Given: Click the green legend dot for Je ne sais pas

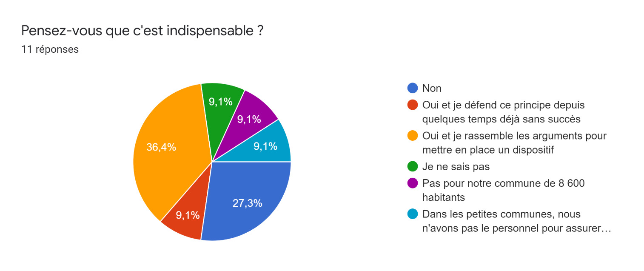Looking at the screenshot, I should point(412,167).
